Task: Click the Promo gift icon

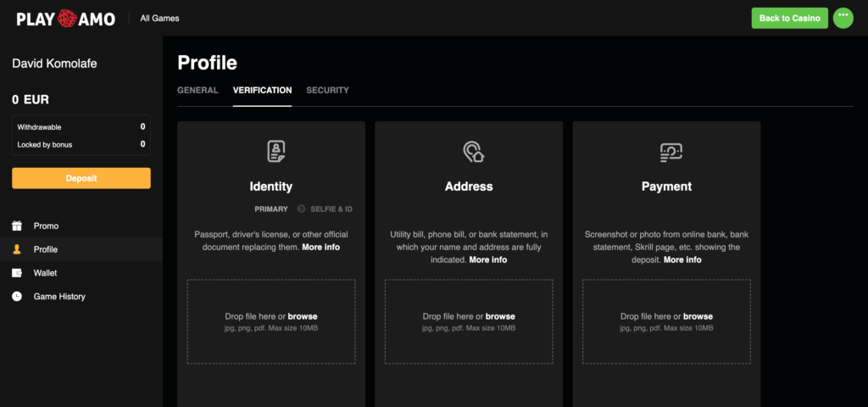Action: [x=17, y=226]
